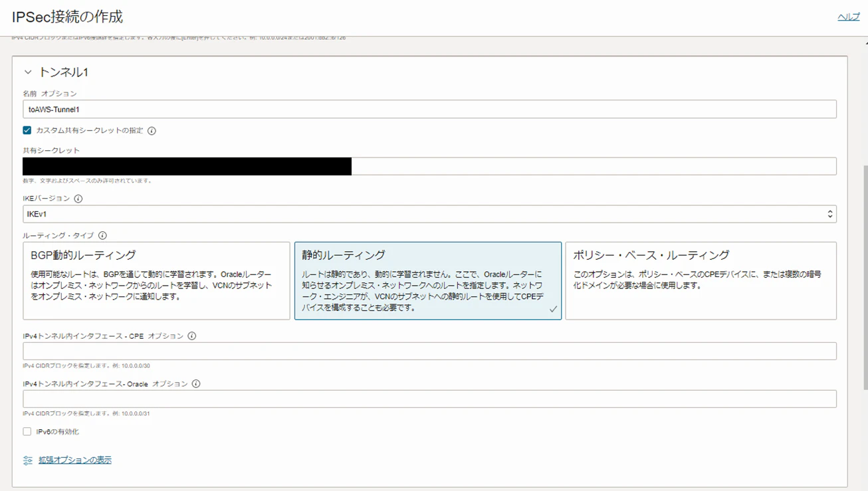Choose ポリシー・ベース・ルーティング option
This screenshot has height=491, width=868.
tap(701, 280)
